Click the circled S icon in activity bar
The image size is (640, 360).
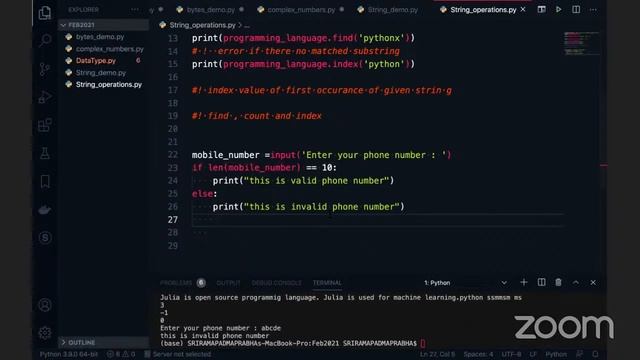[45, 238]
